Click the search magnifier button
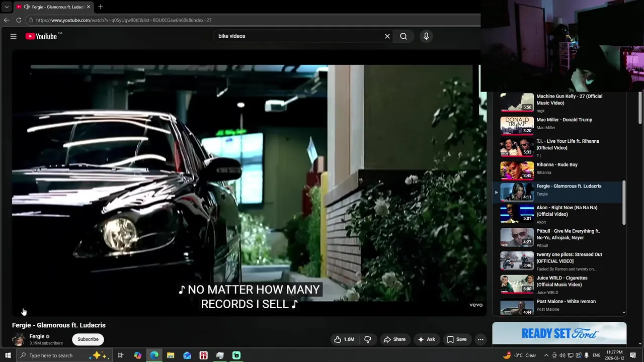This screenshot has width=644, height=362. click(x=404, y=36)
